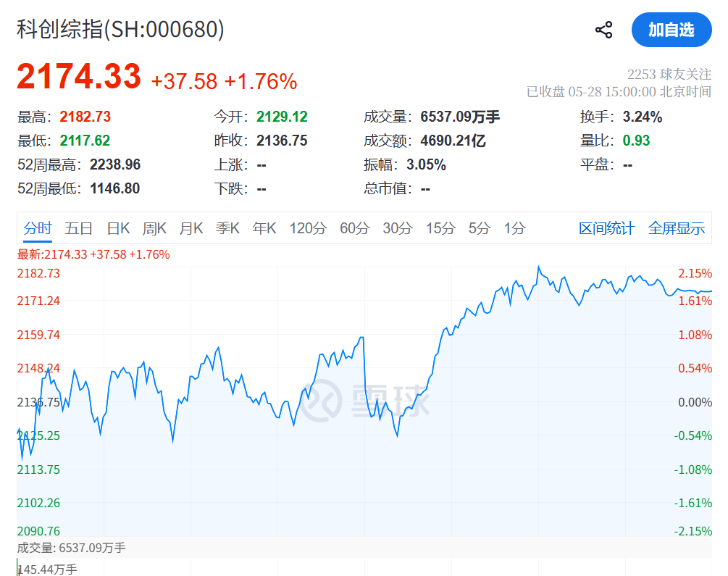Viewport: 728px width, 576px height.
Task: Click the share icon
Action: (x=603, y=30)
